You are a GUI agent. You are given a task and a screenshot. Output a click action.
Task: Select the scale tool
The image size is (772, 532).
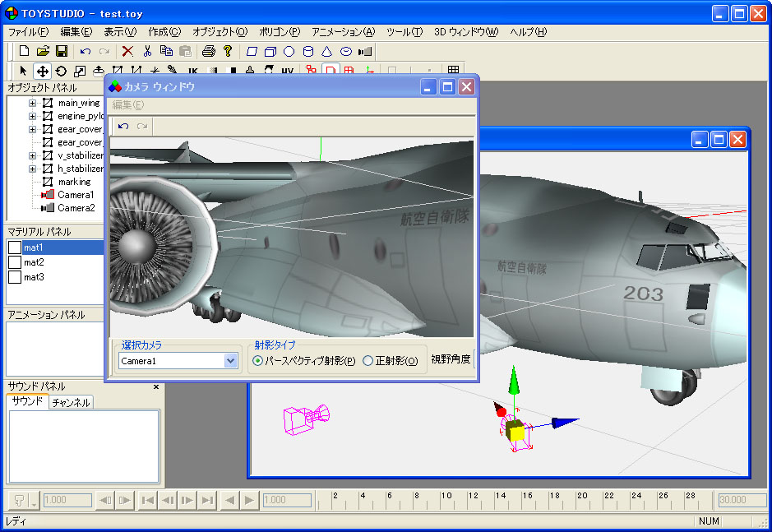pos(80,71)
